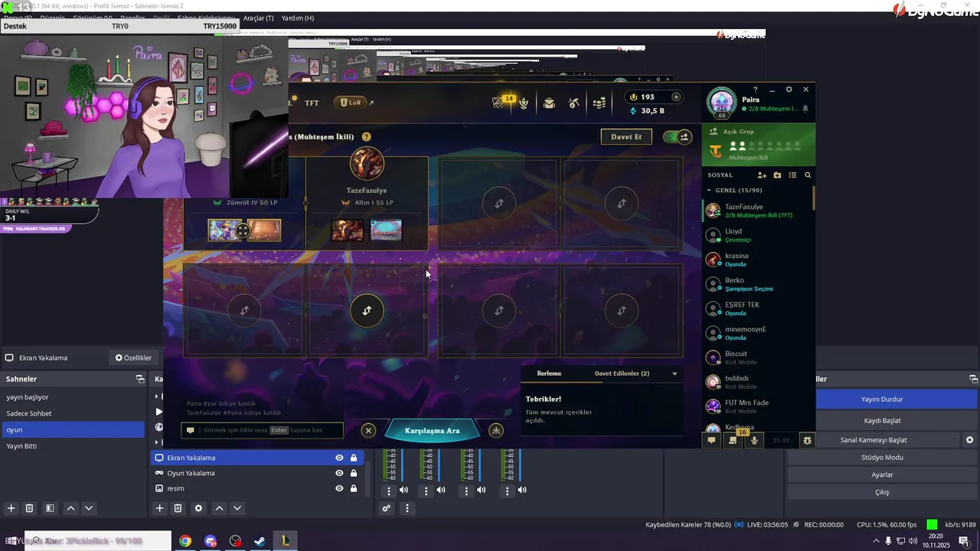Click the round icon right of Karşılaşma Ara

(496, 431)
